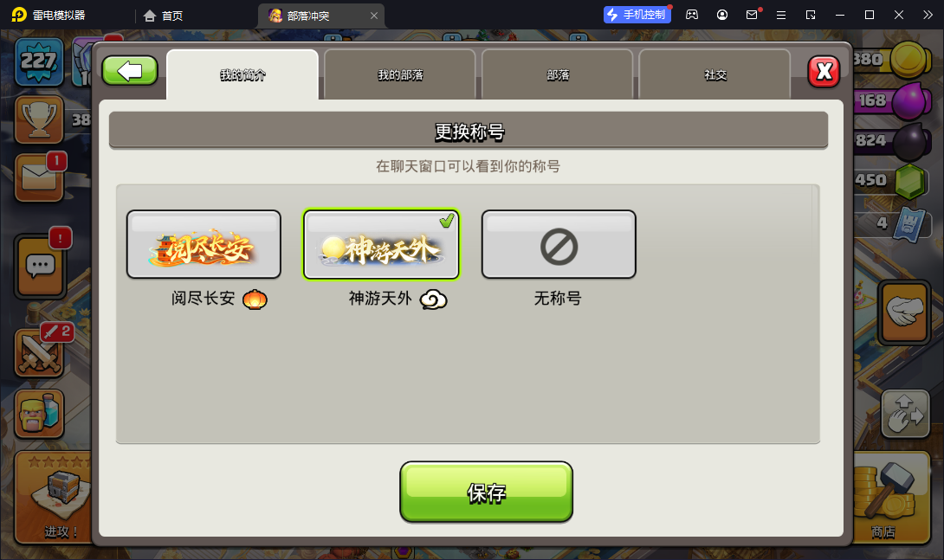Select the 阅尽长安 title badge
Screen dimensions: 944x560
click(x=204, y=244)
